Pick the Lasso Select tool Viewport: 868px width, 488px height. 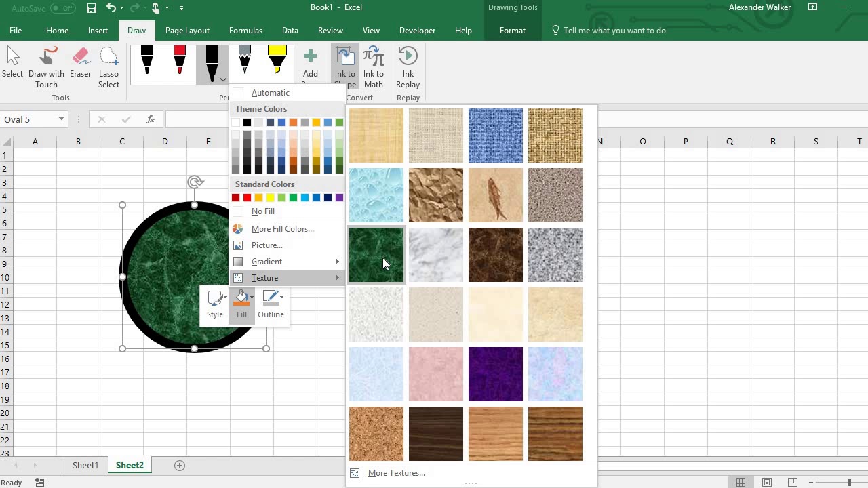click(x=108, y=67)
